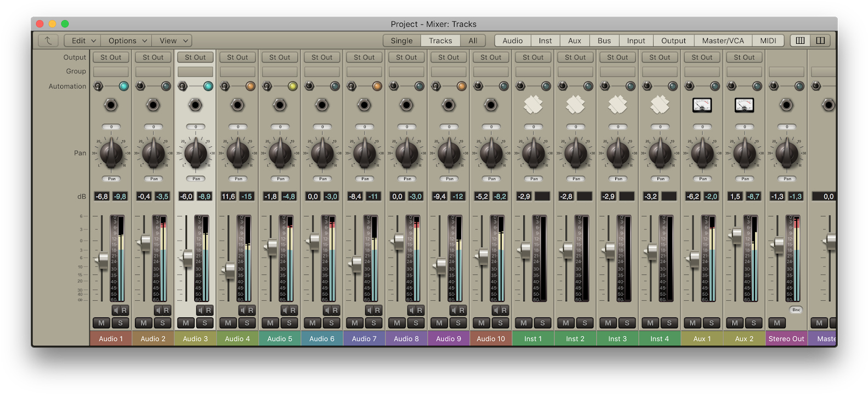Click the input jack icon on Audio 9 strip

449,105
